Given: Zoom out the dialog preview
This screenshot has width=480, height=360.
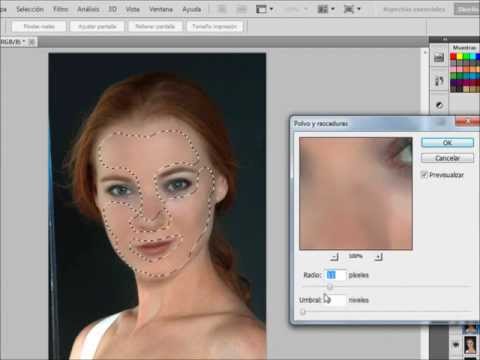Looking at the screenshot, I should [x=334, y=257].
